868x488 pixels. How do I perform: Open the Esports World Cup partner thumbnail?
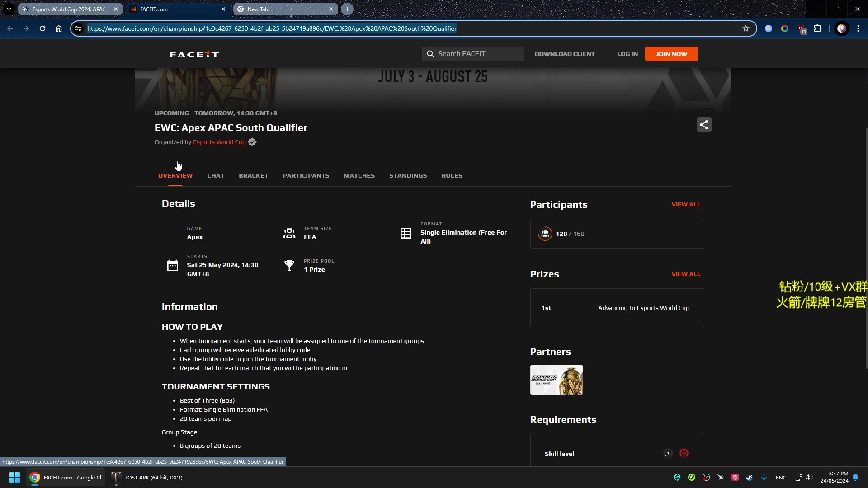click(556, 380)
